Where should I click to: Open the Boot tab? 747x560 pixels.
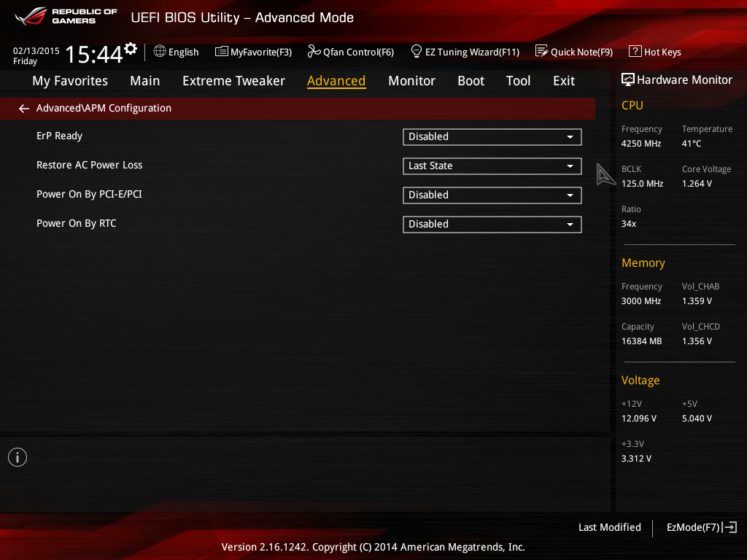(x=471, y=81)
